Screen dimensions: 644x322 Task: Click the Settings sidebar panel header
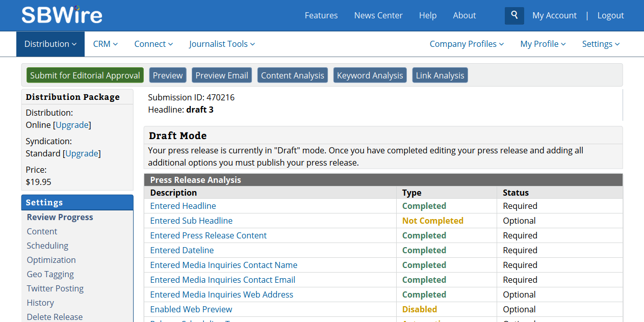pos(78,202)
